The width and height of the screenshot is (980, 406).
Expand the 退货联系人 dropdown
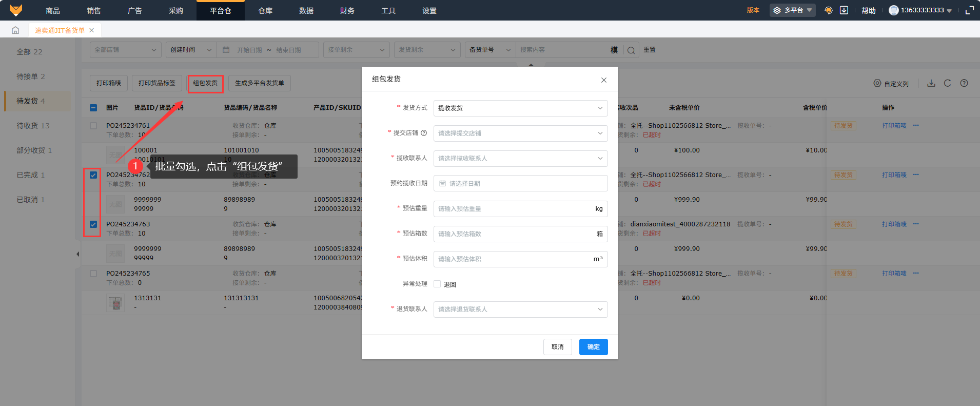coord(520,310)
